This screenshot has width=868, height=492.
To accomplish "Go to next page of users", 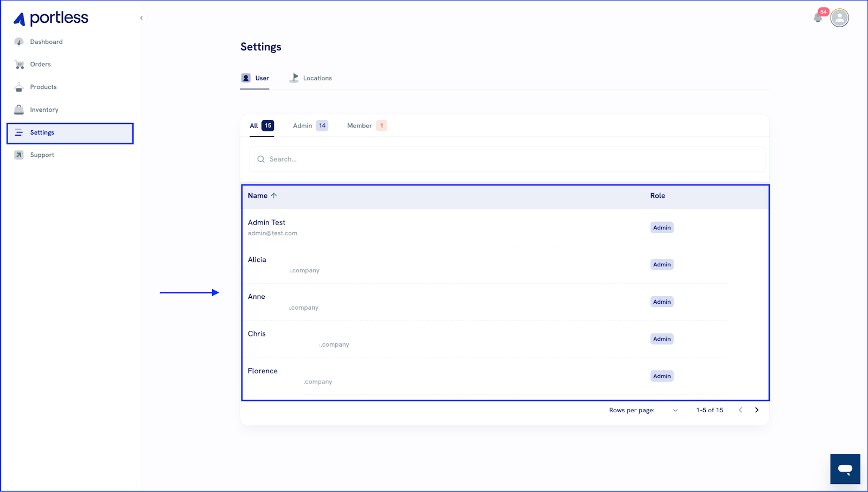I will [757, 410].
